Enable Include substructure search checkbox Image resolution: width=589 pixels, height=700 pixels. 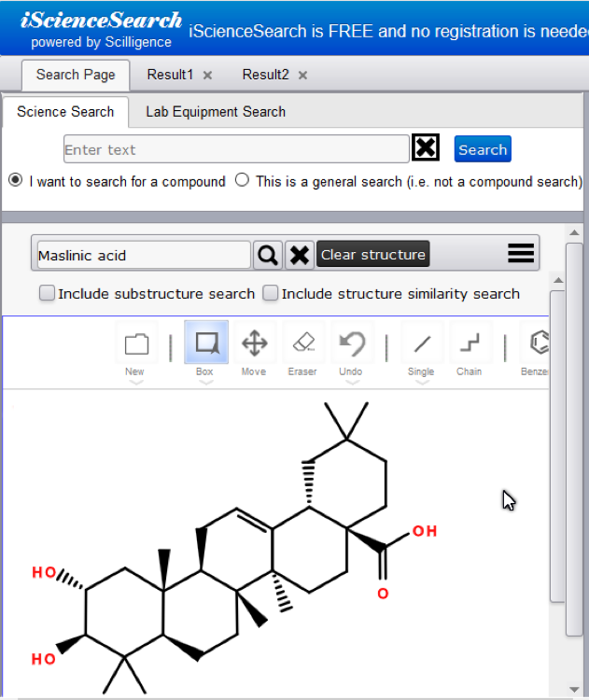pyautogui.click(x=47, y=293)
